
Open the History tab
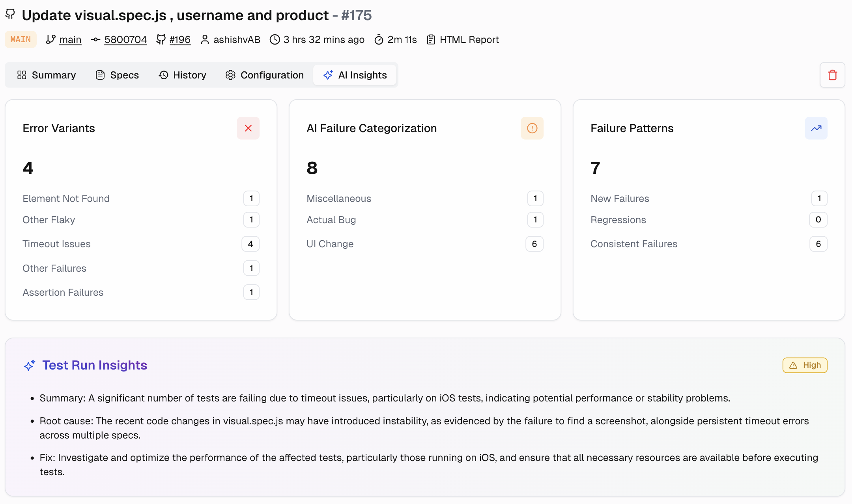pyautogui.click(x=182, y=75)
